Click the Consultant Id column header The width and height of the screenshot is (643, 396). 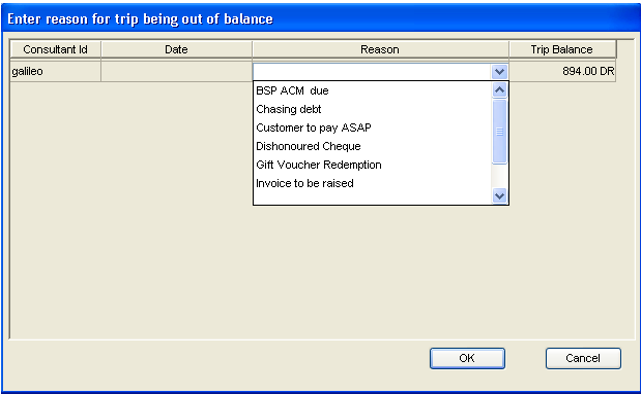click(55, 50)
